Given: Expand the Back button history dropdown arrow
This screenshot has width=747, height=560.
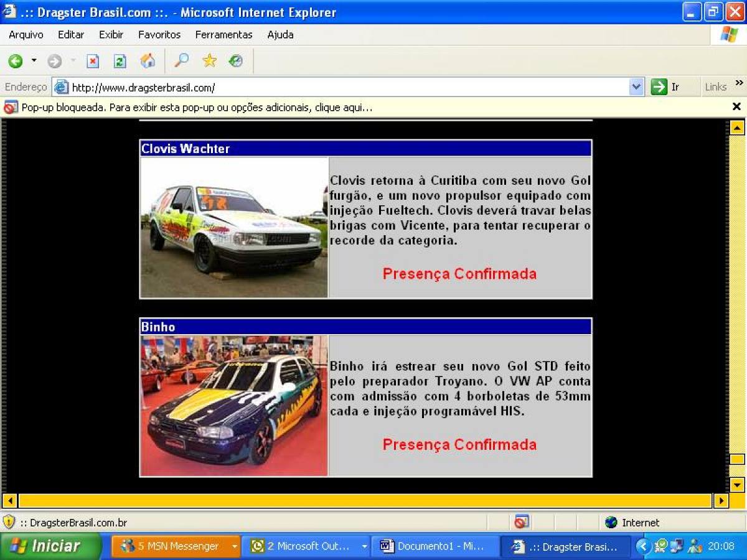Looking at the screenshot, I should tap(34, 61).
